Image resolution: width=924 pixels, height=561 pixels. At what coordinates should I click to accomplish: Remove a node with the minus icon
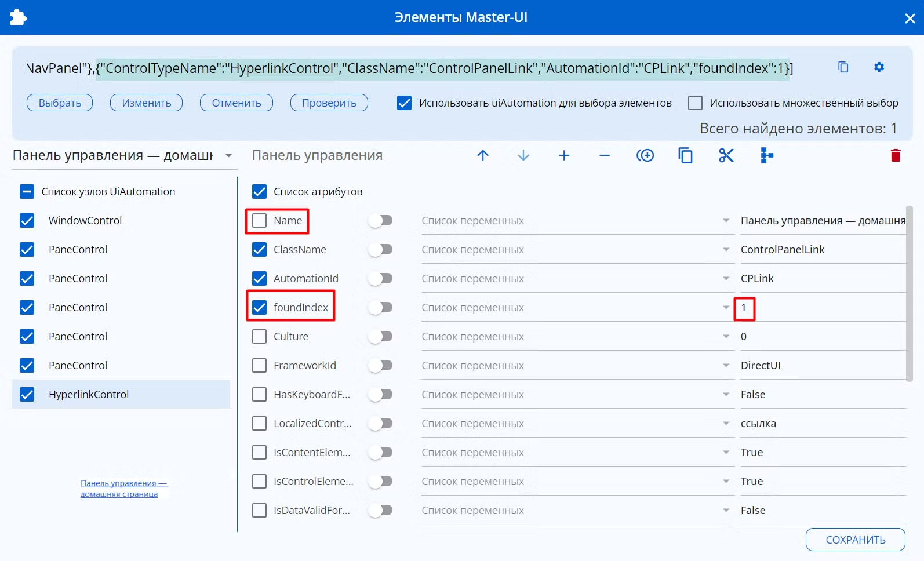pyautogui.click(x=605, y=155)
